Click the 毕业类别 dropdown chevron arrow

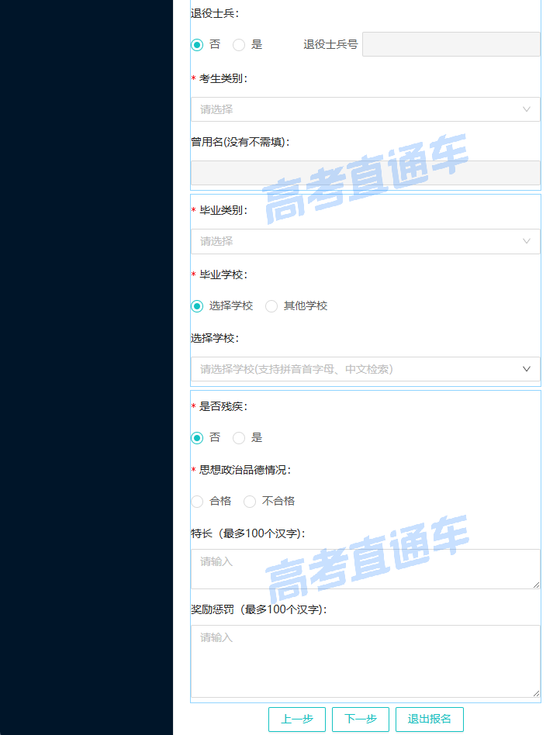527,241
